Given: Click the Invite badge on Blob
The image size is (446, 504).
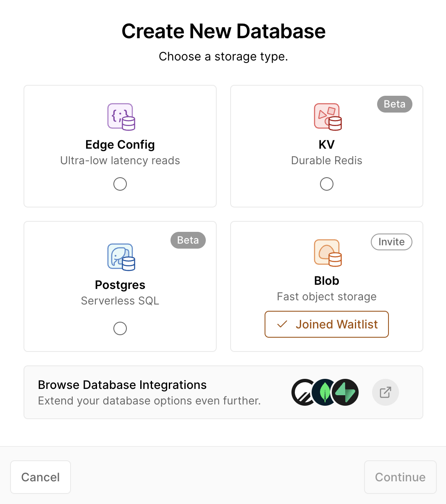Looking at the screenshot, I should pos(391,242).
